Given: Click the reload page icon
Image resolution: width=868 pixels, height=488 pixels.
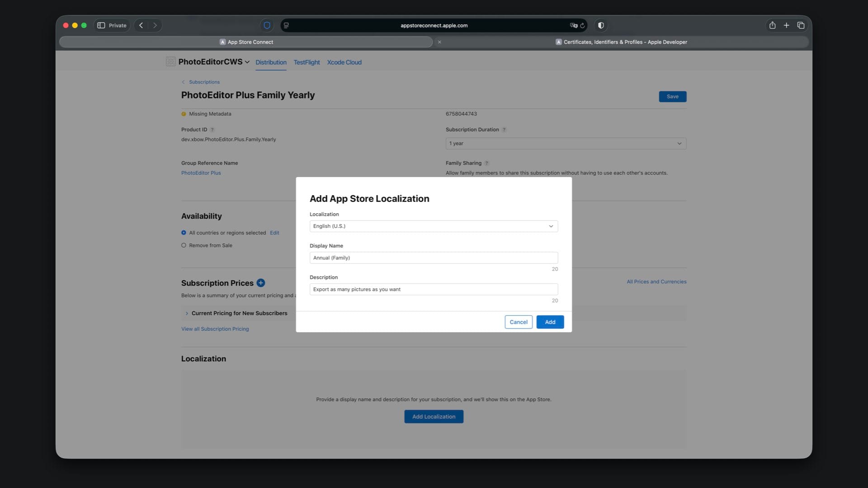Looking at the screenshot, I should (582, 26).
